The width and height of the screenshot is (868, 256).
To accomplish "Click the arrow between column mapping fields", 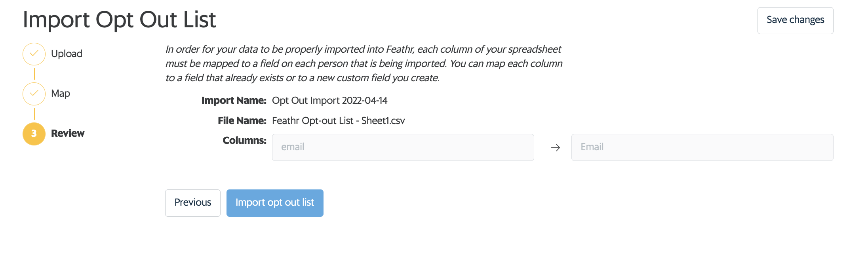I will (x=556, y=147).
